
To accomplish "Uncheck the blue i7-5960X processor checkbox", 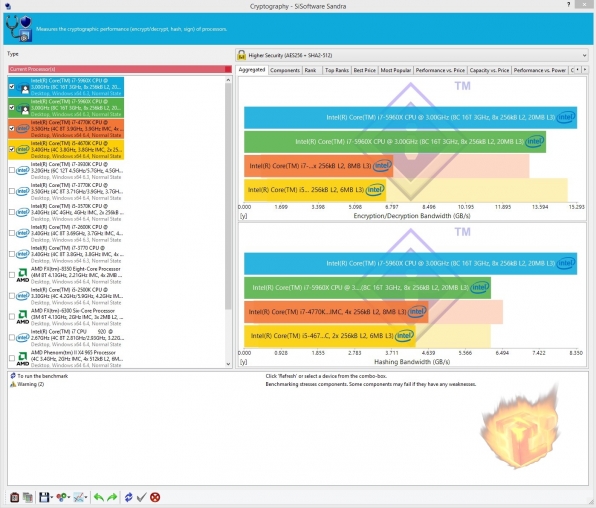I will 12,87.
